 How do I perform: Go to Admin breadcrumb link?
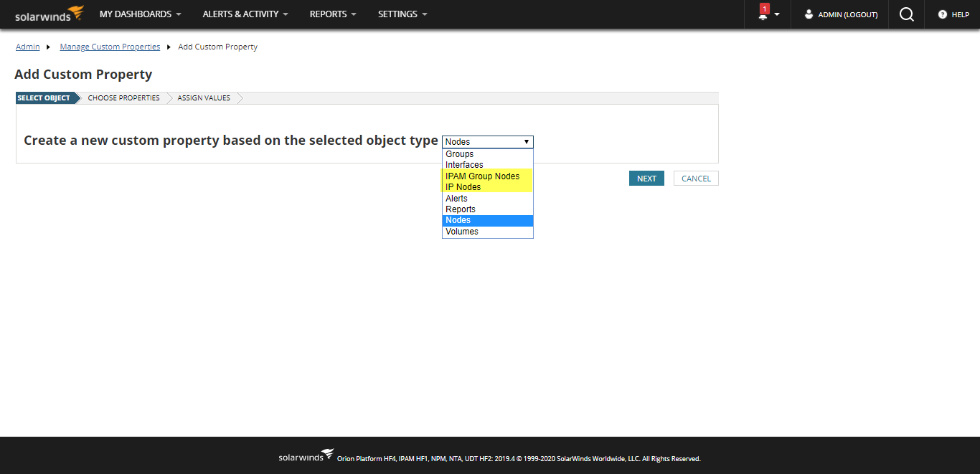28,47
